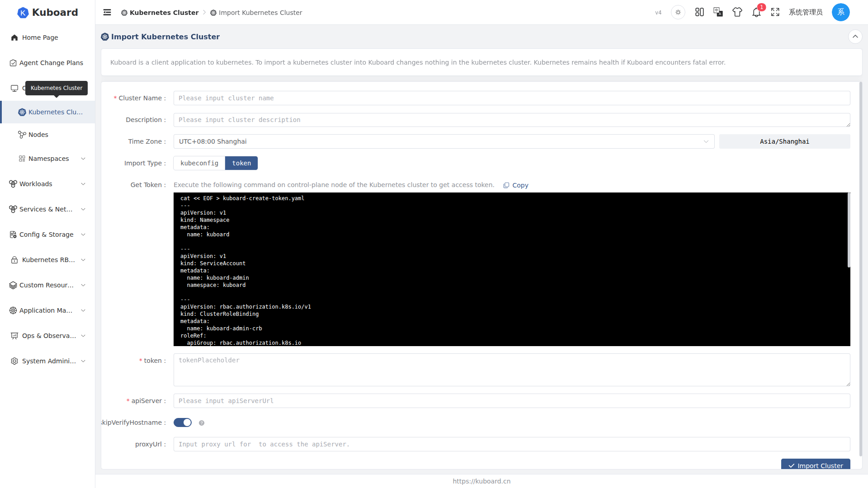Open the notification bell icon
868x488 pixels.
[756, 12]
